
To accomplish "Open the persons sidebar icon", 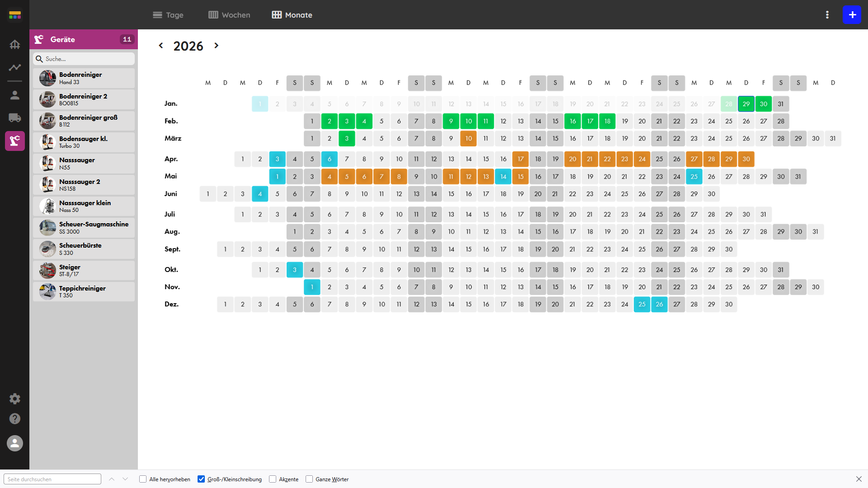I will 15,95.
